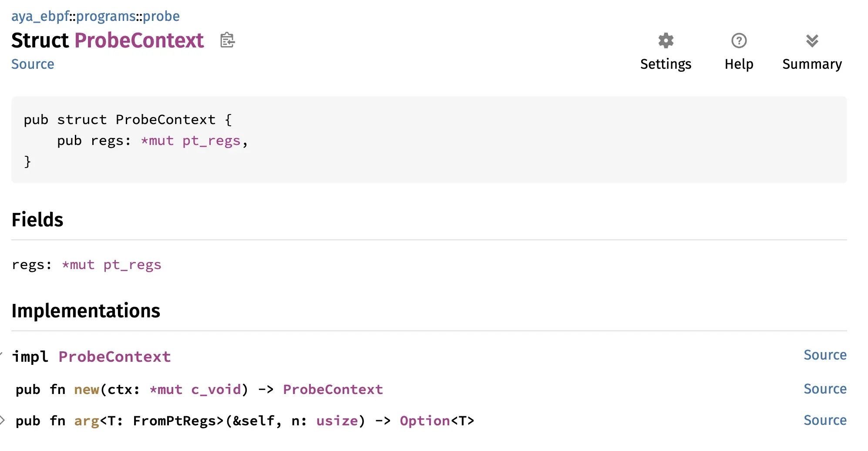Open the Option return type link
The height and width of the screenshot is (451, 868).
[x=424, y=421]
